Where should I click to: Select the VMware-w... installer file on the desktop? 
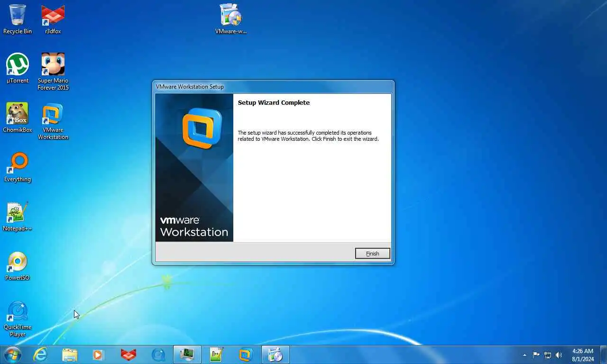[x=231, y=19]
